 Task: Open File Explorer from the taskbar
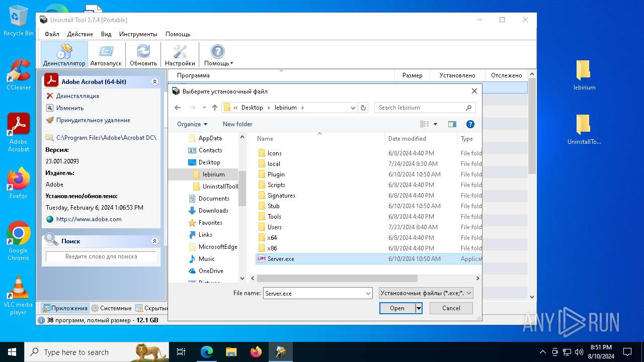tap(231, 352)
